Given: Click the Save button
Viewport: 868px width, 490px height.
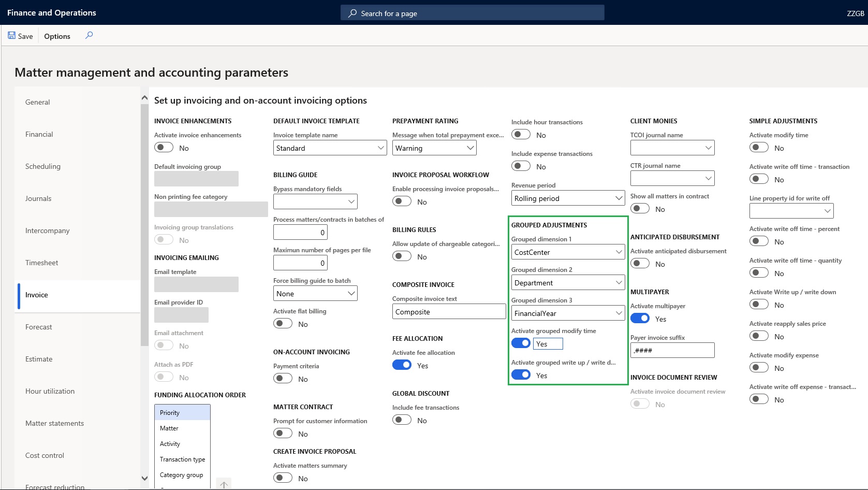Looking at the screenshot, I should click(x=20, y=36).
